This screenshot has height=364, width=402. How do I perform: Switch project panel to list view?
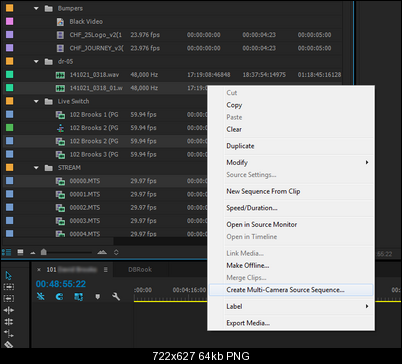(x=7, y=252)
